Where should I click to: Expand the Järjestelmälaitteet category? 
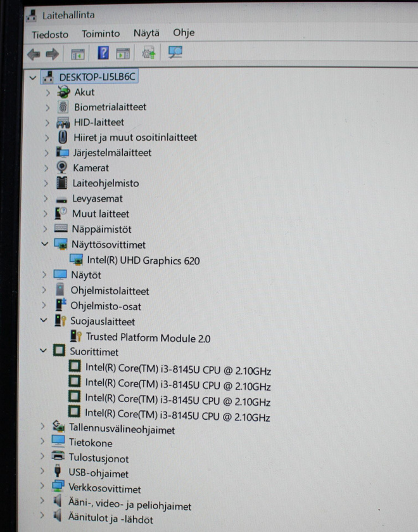pyautogui.click(x=46, y=153)
